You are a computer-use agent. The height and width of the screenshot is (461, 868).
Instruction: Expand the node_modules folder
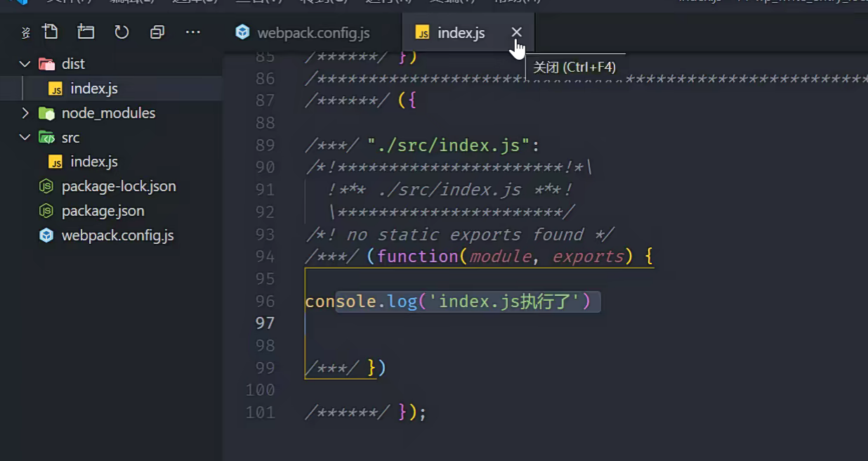(x=25, y=113)
